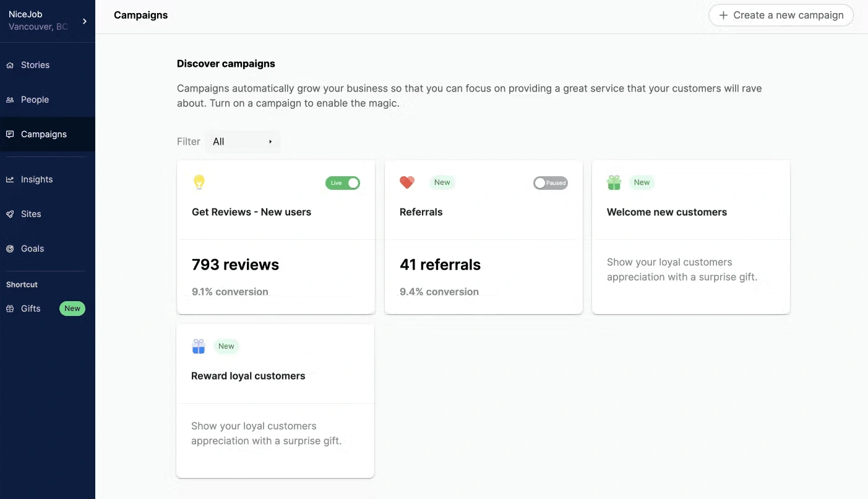Viewport: 868px width, 499px height.
Task: Expand the Filter selector arrow
Action: [270, 142]
